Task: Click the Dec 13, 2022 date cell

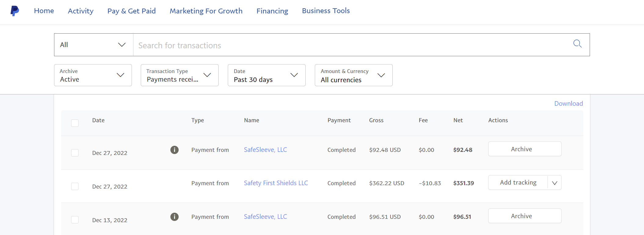Action: click(x=110, y=220)
